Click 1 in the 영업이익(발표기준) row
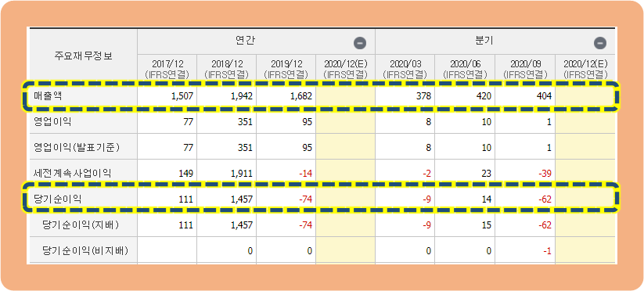Viewport: 644px width, 291px height. pos(549,147)
